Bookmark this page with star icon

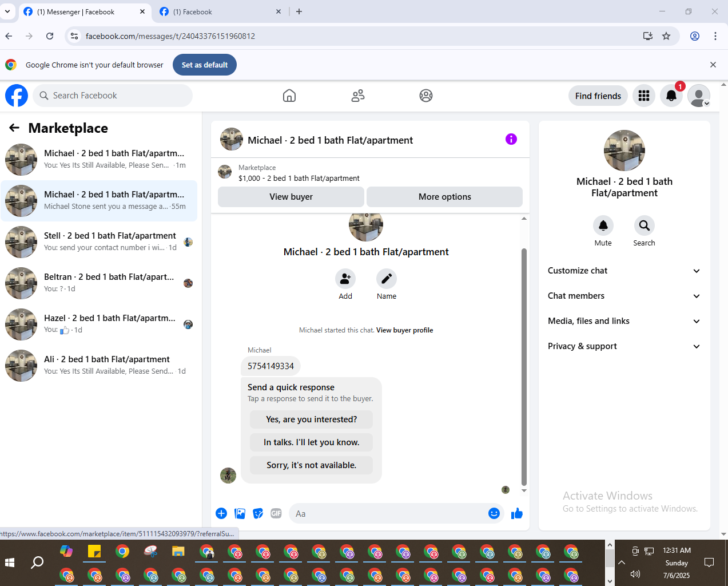[666, 36]
